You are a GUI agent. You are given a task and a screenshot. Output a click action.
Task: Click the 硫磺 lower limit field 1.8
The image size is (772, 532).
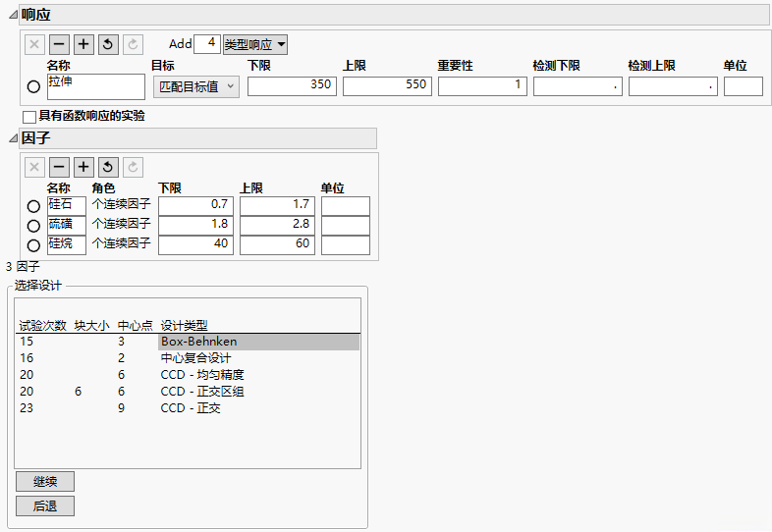coord(195,226)
